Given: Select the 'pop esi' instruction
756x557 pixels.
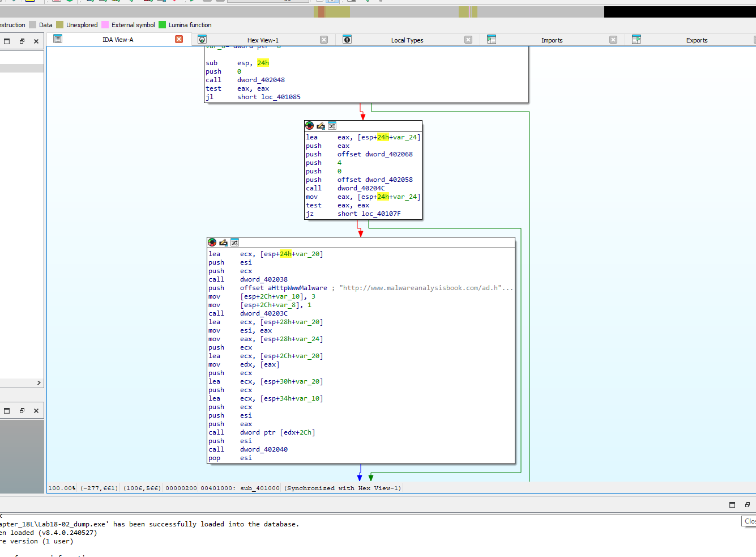Looking at the screenshot, I should pyautogui.click(x=230, y=458).
